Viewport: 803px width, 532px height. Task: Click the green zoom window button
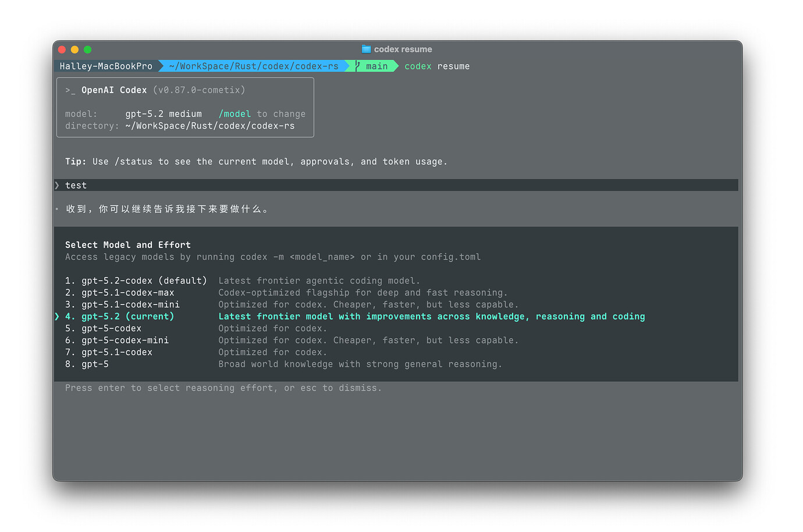click(x=87, y=49)
